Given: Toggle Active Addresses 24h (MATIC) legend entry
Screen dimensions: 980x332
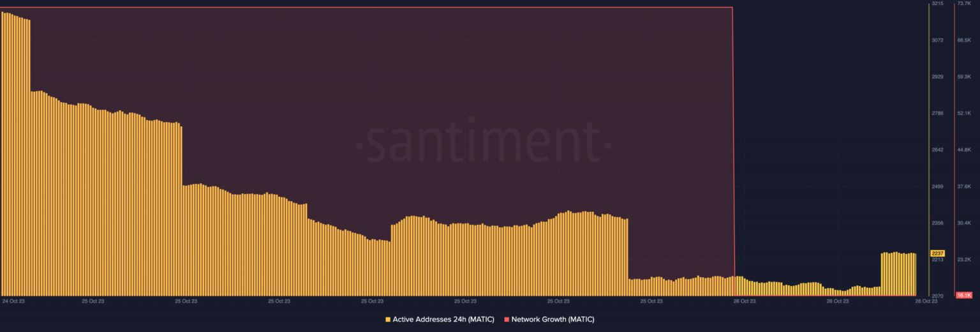Looking at the screenshot, I should [443, 319].
